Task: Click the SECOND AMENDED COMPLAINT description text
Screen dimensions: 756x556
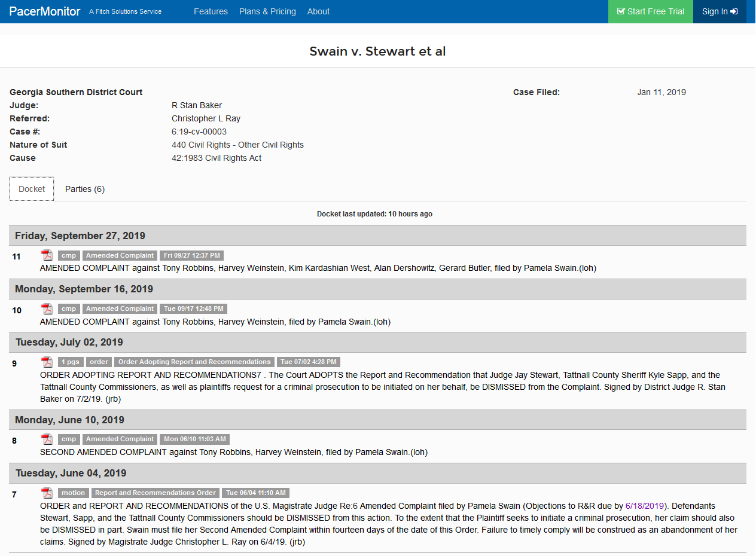Action: 234,452
